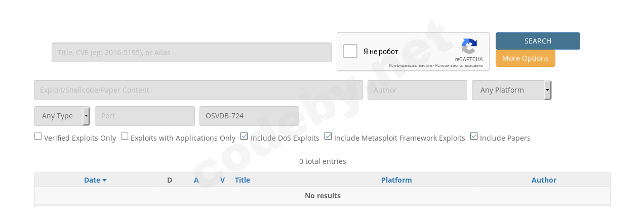This screenshot has width=644, height=217.
Task: Click the reCAPTCHA logo icon
Action: (469, 47)
